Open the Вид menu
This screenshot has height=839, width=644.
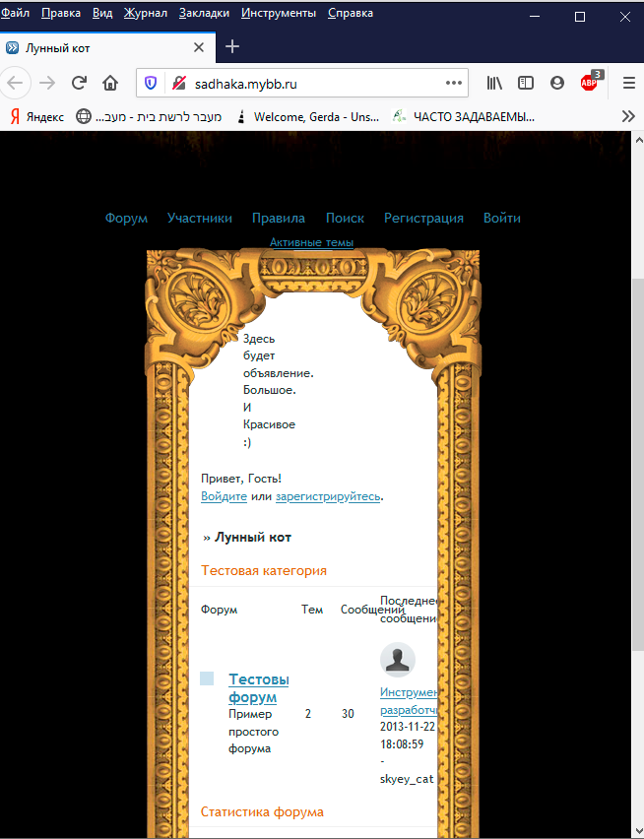point(102,13)
